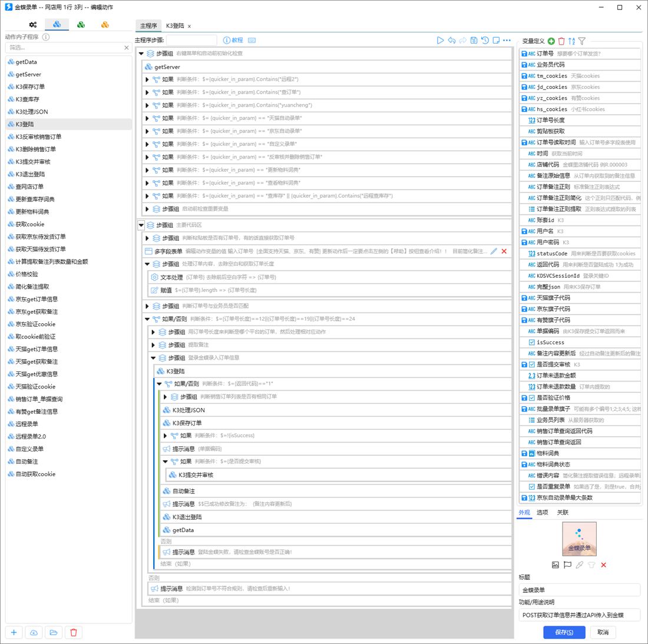Toggle the isSuccess checkbox variable
Screen dimensions: 648x644
(x=532, y=343)
